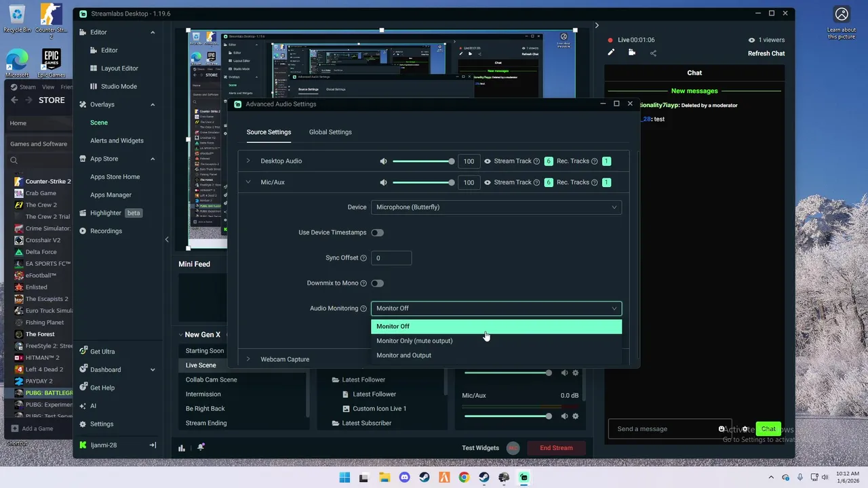The width and height of the screenshot is (868, 488).
Task: Click Test Widgets button
Action: (480, 448)
